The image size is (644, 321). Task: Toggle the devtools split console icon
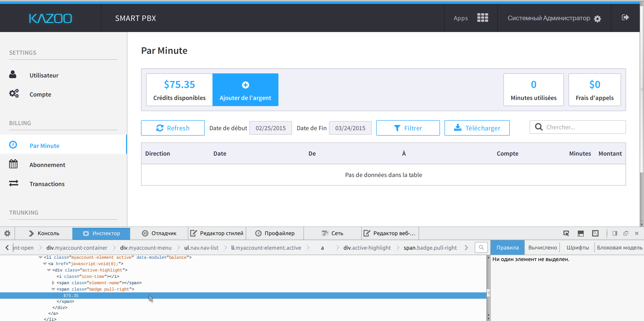tap(581, 233)
